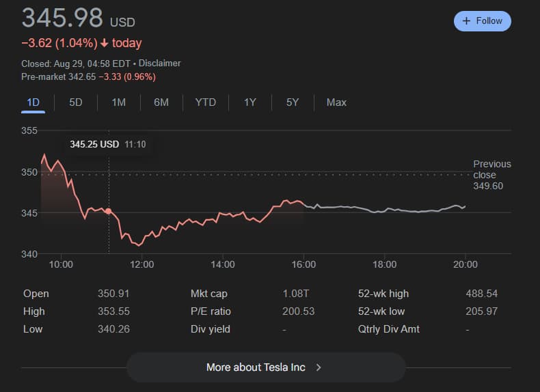Image resolution: width=540 pixels, height=392 pixels.
Task: Click the 340 price axis label
Action: (29, 254)
